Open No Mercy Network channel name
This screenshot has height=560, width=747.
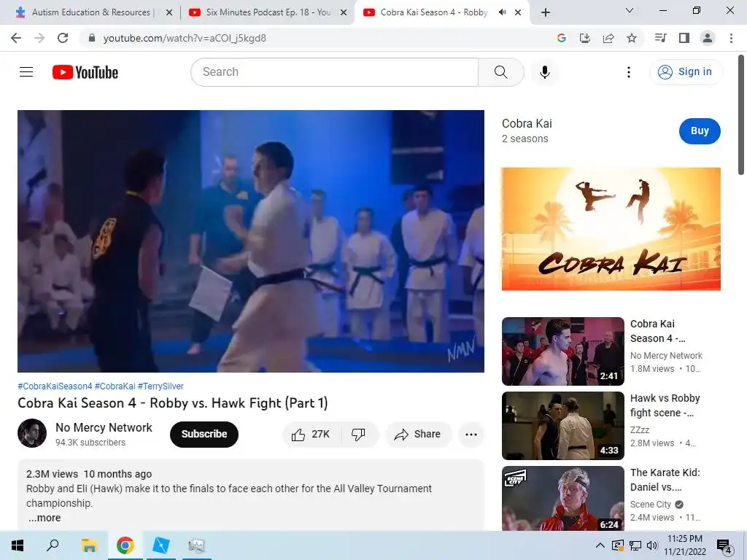pos(104,427)
